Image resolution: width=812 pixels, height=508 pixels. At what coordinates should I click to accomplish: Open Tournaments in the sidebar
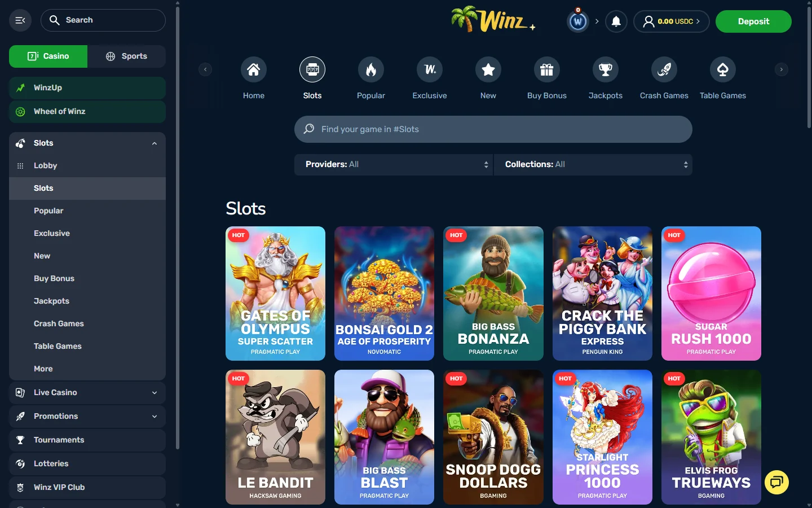pos(87,440)
